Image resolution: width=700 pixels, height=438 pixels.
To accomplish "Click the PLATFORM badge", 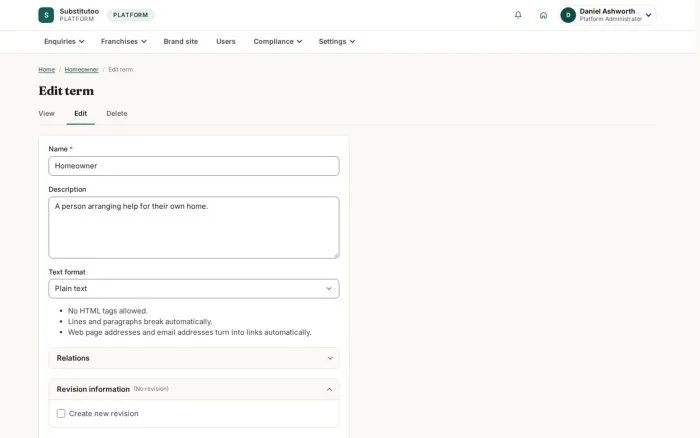I will [x=130, y=15].
